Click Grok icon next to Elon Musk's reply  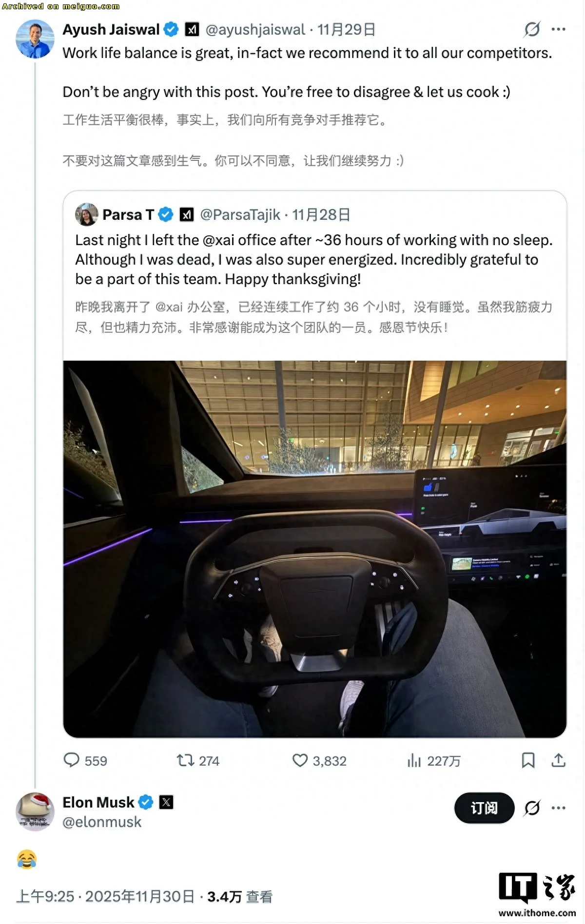[x=532, y=808]
